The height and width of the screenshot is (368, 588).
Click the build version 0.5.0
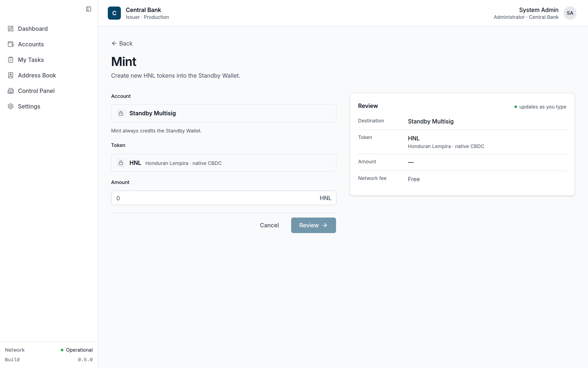pyautogui.click(x=85, y=360)
